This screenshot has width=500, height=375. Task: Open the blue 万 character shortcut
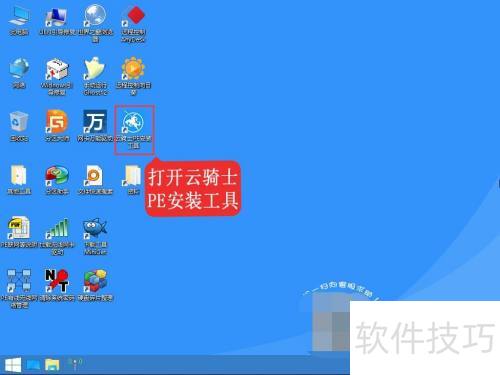[95, 122]
